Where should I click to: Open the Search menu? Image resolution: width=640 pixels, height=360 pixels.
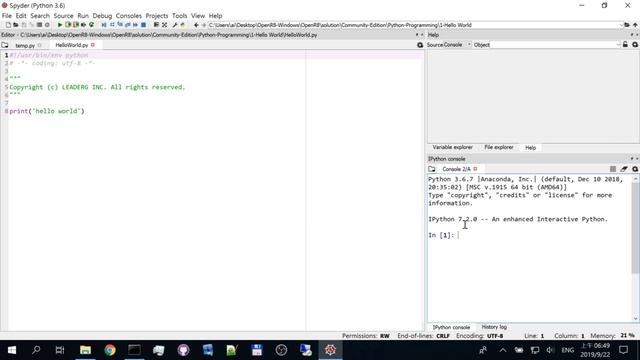40,16
